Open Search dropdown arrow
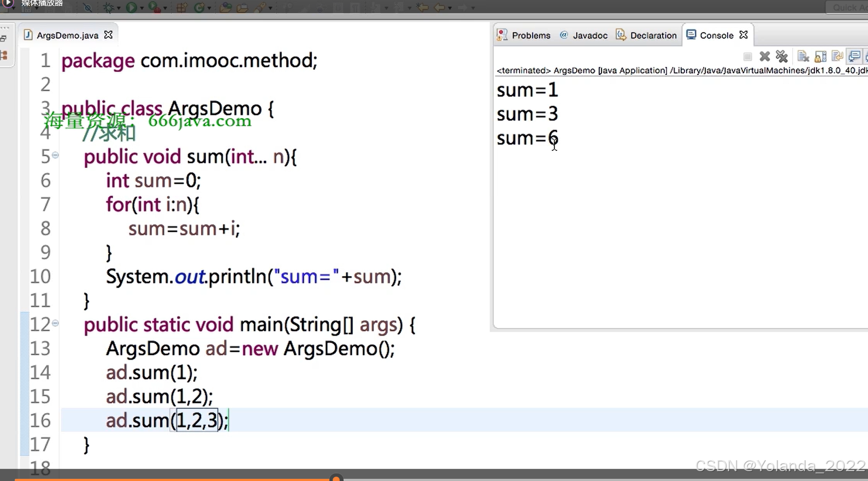Image resolution: width=868 pixels, height=481 pixels. pyautogui.click(x=270, y=8)
